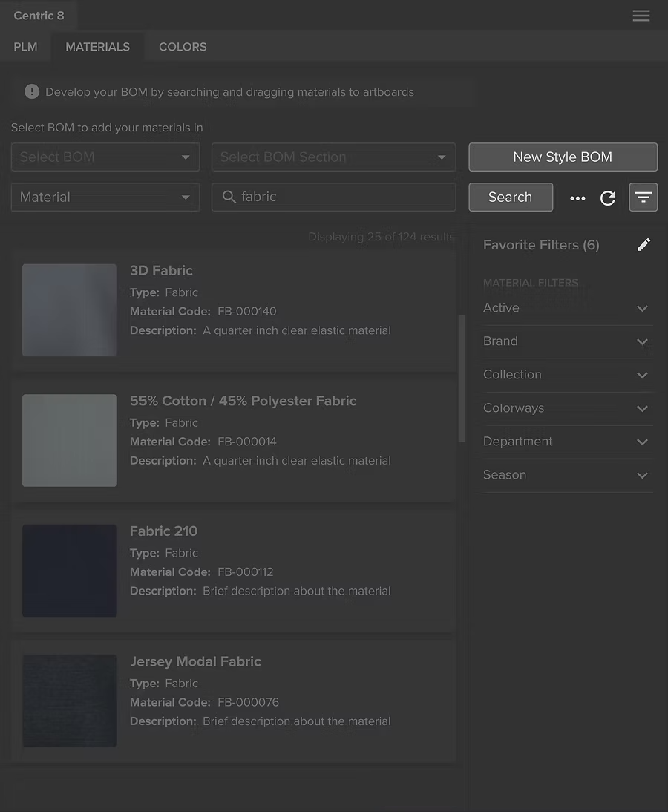Viewport: 668px width, 812px height.
Task: Open the three-dot more options icon
Action: pos(577,198)
